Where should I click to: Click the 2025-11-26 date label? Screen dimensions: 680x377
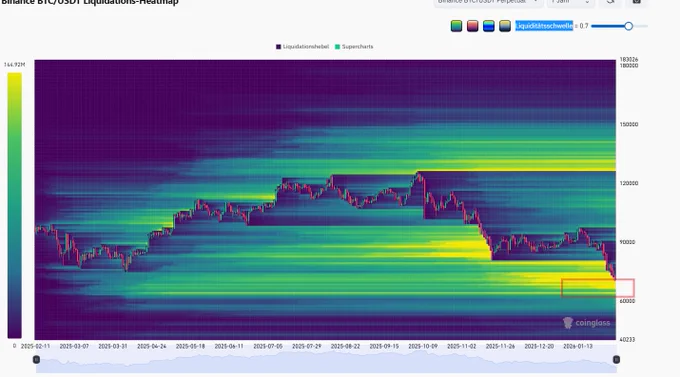[500, 346]
